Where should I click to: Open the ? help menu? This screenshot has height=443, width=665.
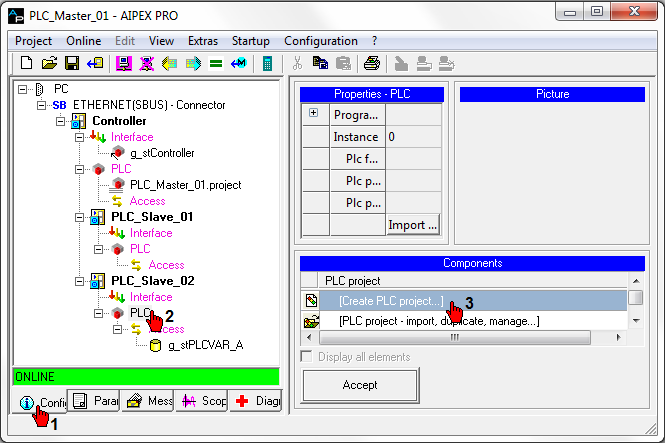[374, 41]
